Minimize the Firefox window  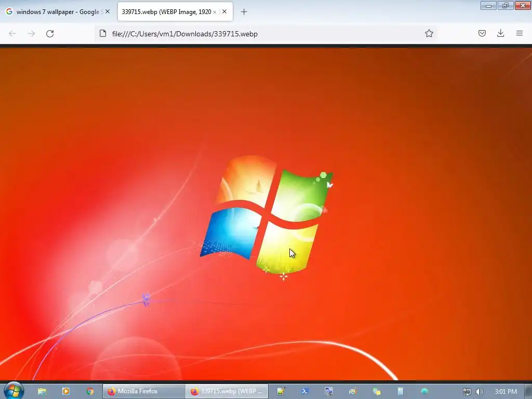pyautogui.click(x=488, y=5)
